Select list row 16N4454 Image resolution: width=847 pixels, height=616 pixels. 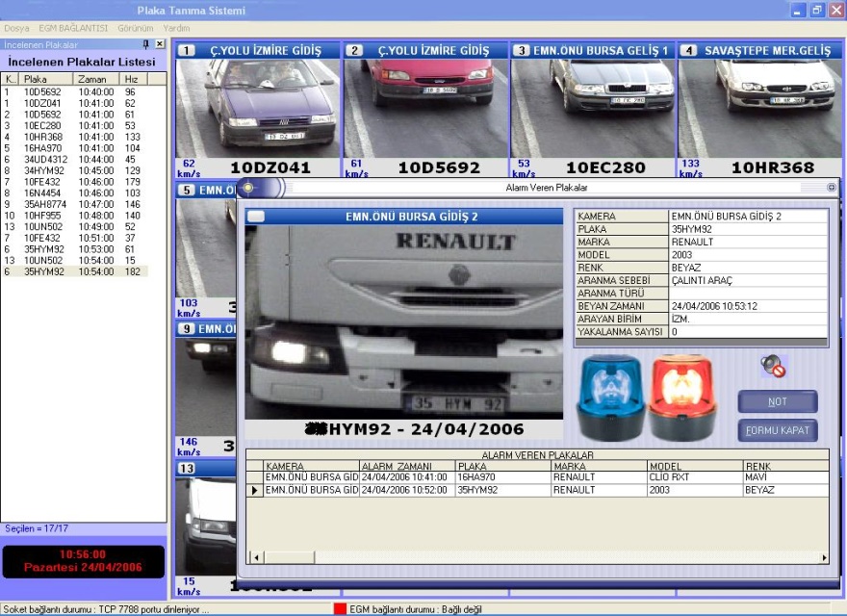pos(74,192)
